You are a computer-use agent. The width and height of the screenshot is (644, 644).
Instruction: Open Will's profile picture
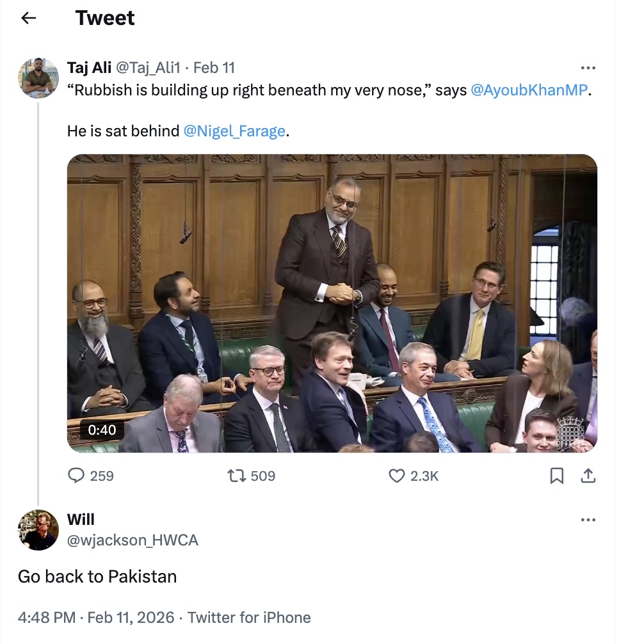pyautogui.click(x=38, y=530)
